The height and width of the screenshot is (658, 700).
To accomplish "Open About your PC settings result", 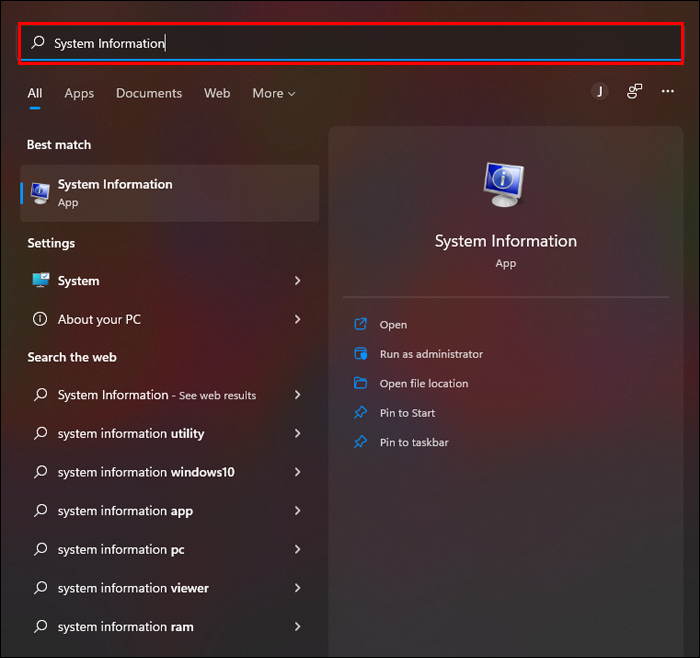I will tap(170, 319).
